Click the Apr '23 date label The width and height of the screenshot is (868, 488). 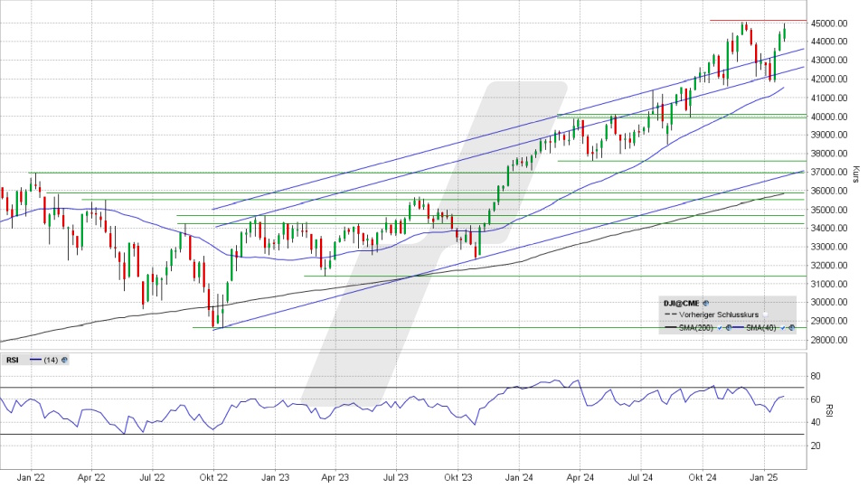click(335, 477)
